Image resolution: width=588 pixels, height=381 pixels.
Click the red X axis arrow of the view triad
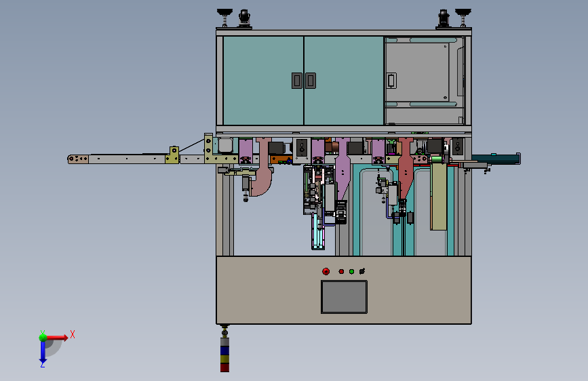(57, 338)
